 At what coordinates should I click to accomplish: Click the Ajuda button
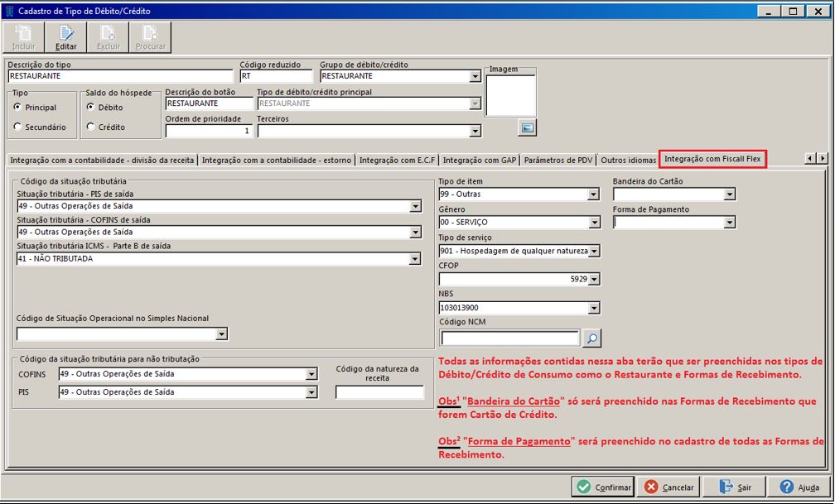(799, 487)
